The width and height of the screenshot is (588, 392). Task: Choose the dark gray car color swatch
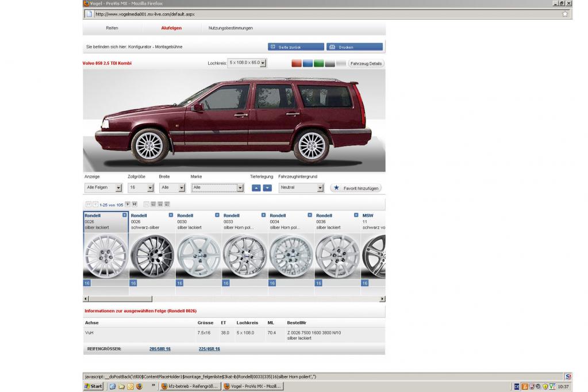click(x=330, y=63)
